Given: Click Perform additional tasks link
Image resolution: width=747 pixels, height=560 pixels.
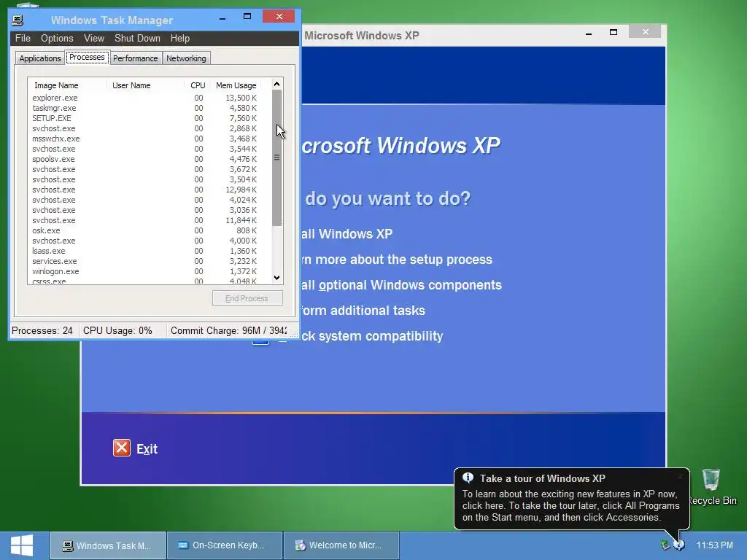Looking at the screenshot, I should click(x=363, y=311).
